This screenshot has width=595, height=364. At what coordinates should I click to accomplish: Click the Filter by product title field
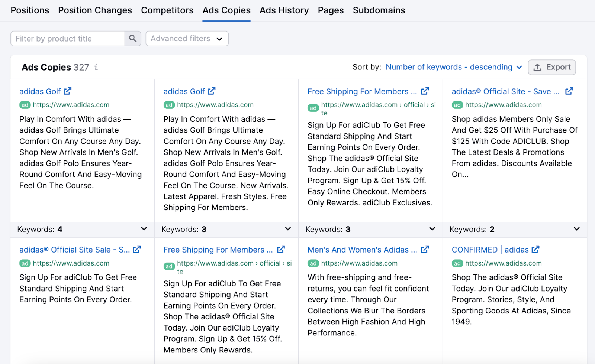coord(67,38)
